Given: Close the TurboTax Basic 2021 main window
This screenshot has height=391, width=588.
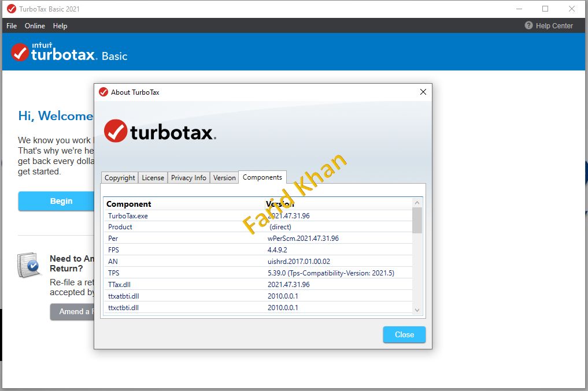Looking at the screenshot, I should pos(571,9).
